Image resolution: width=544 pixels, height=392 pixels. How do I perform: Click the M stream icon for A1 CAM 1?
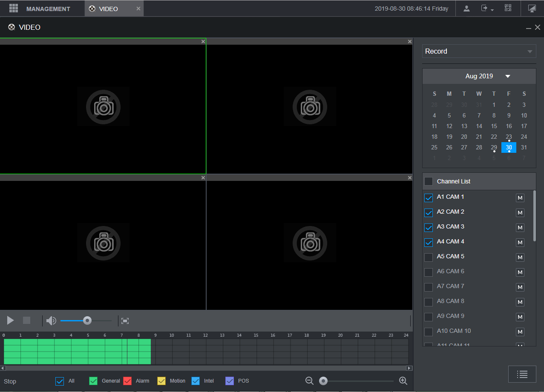click(520, 198)
